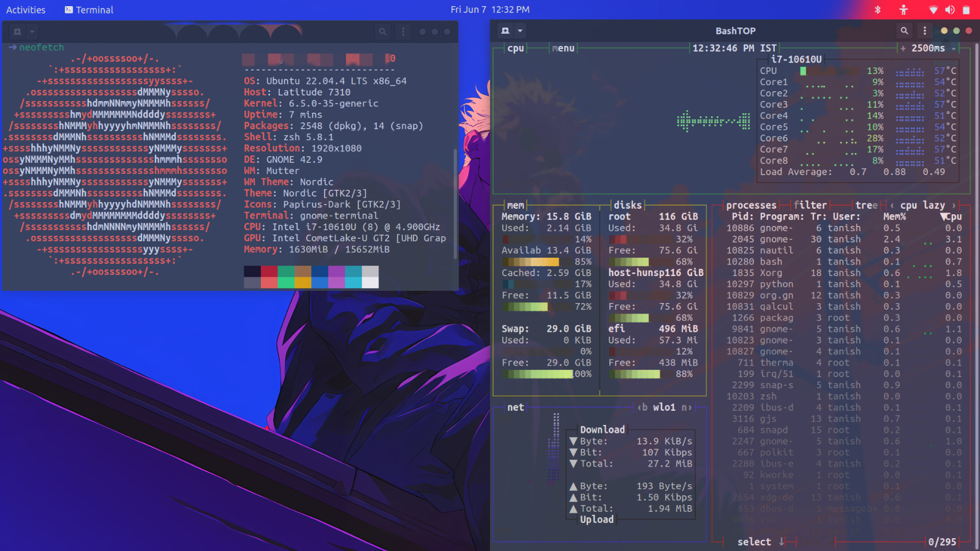This screenshot has width=980, height=551.
Task: Open the accessibility menu in top bar
Action: pos(903,10)
